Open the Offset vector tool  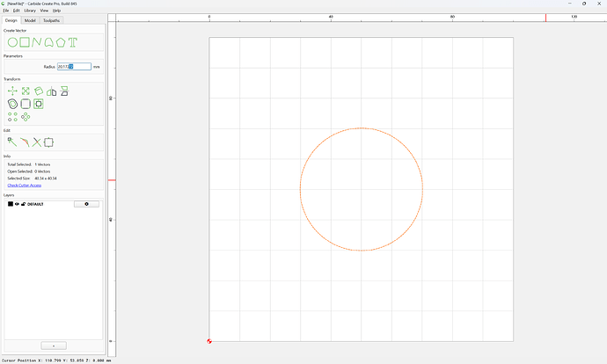click(12, 104)
